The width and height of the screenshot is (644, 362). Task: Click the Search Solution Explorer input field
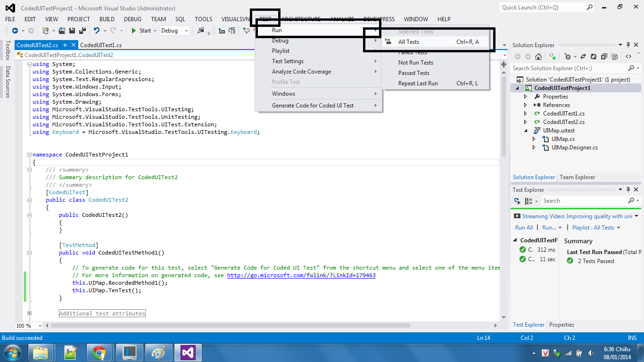569,68
